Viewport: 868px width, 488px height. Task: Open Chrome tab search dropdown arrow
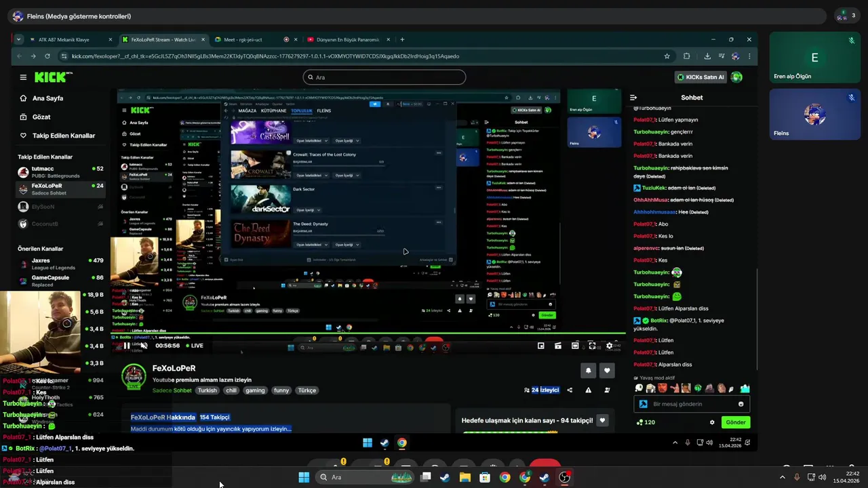click(x=18, y=40)
